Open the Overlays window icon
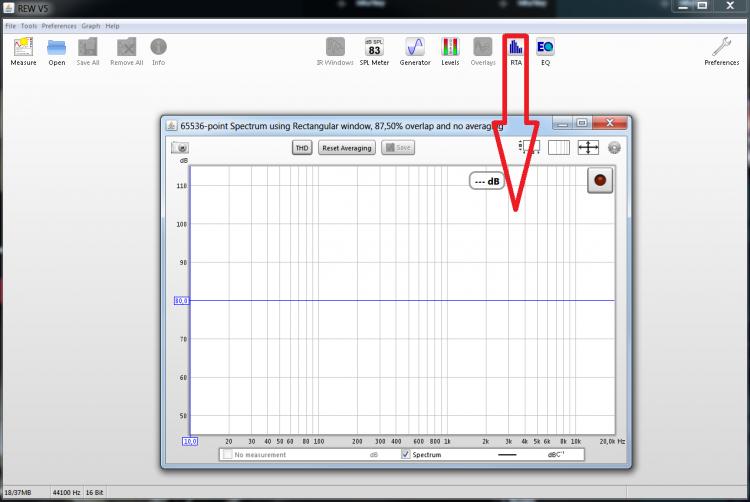Image resolution: width=750 pixels, height=502 pixels. [x=483, y=51]
